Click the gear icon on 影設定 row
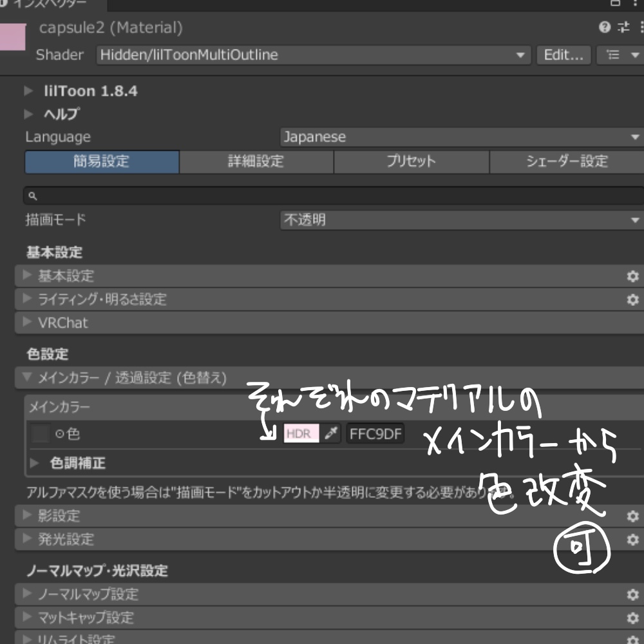Screen dimensions: 644x644 (x=632, y=515)
